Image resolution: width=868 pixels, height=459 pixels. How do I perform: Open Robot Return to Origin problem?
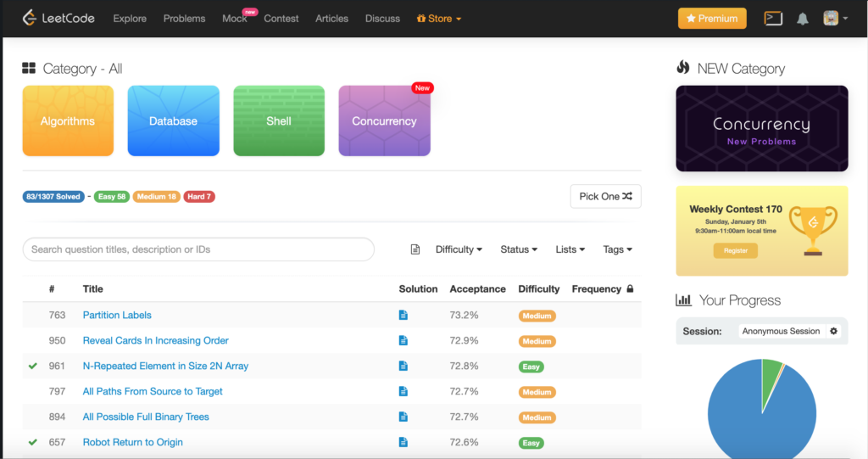pyautogui.click(x=132, y=442)
